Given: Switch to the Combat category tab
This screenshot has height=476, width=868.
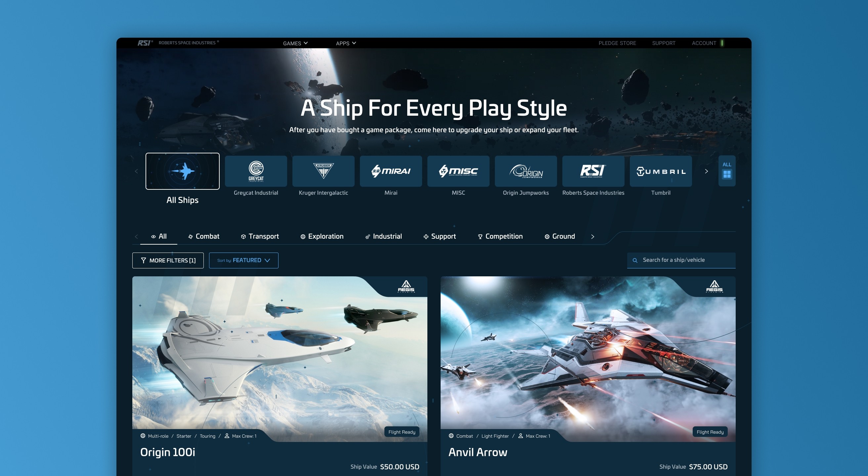Looking at the screenshot, I should point(204,236).
